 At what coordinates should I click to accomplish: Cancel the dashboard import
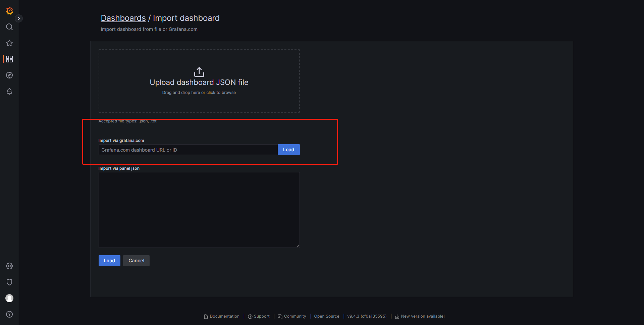(x=136, y=261)
